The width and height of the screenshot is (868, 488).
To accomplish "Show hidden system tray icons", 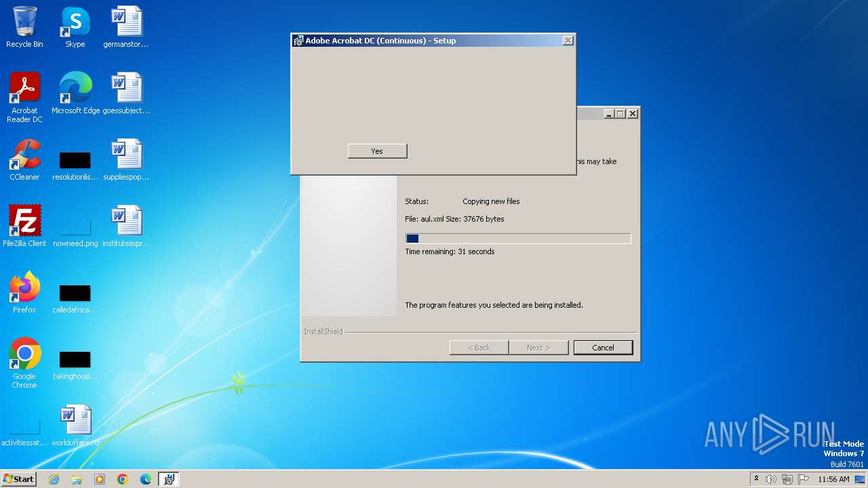I will pos(756,479).
